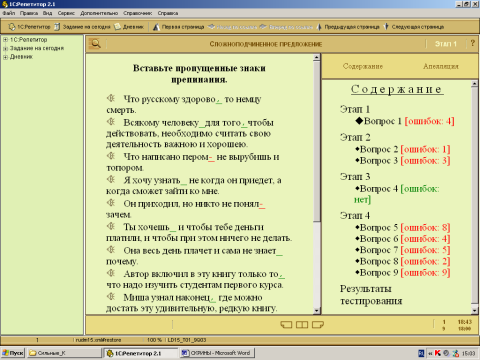Image resolution: width=481 pixels, height=361 pixels.
Task: Click the two-pane layout icon in the bottom bar
Action: (x=302, y=324)
